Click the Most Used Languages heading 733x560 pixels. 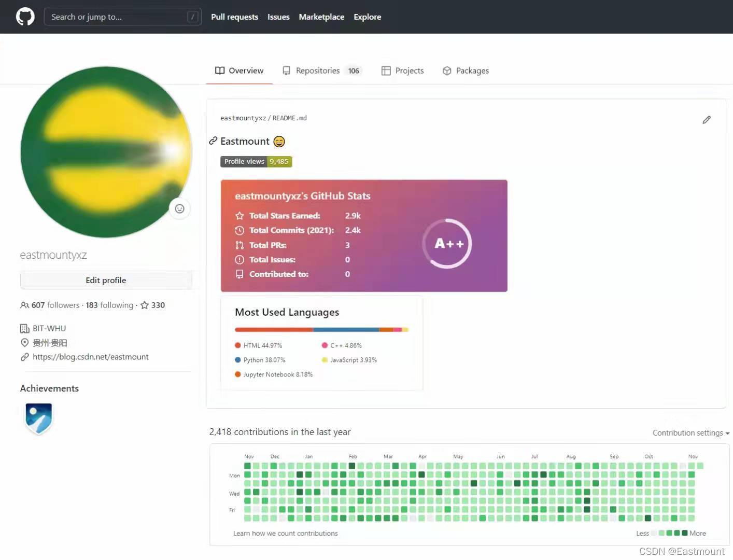click(x=287, y=312)
